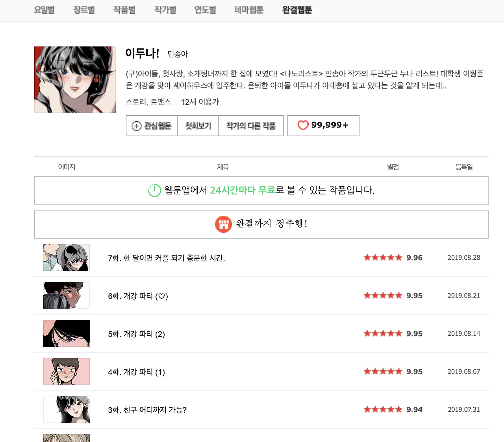Click the star rating for 5화
504x442 pixels.
point(383,333)
